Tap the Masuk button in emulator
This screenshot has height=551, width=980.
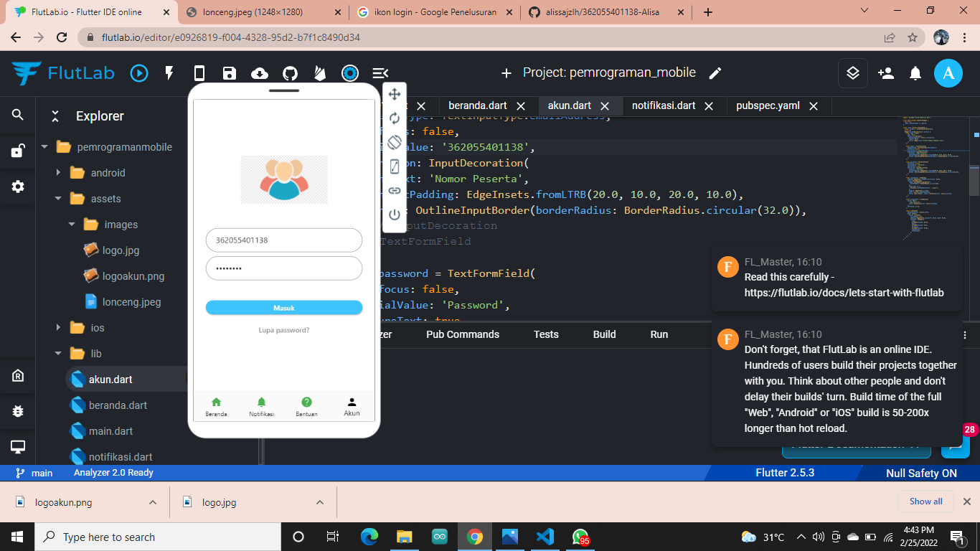(x=284, y=308)
